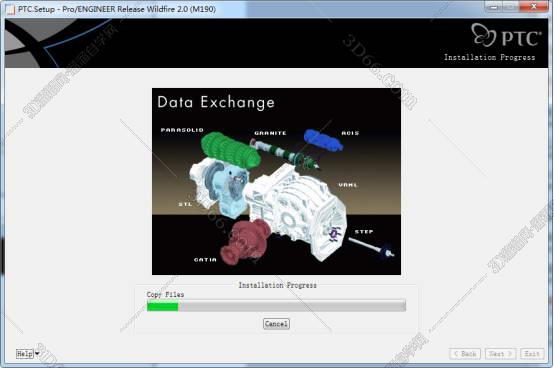Click the Cancel button under the progress bar

point(276,324)
